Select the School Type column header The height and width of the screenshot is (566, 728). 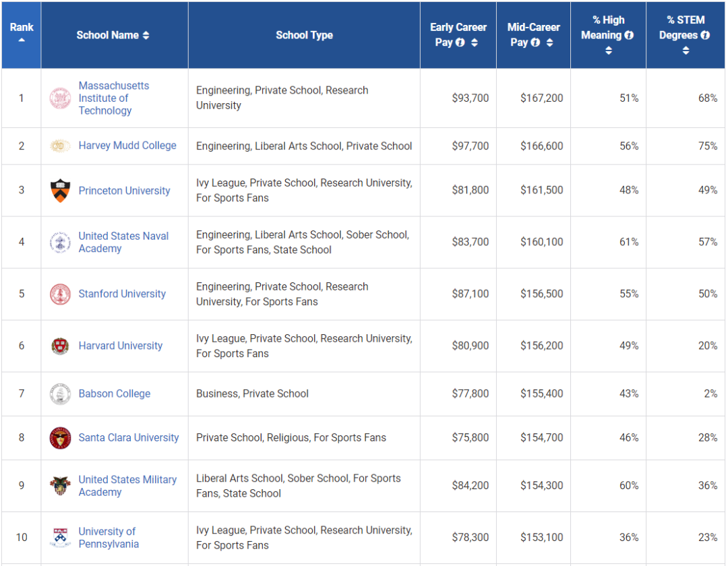[x=304, y=35]
